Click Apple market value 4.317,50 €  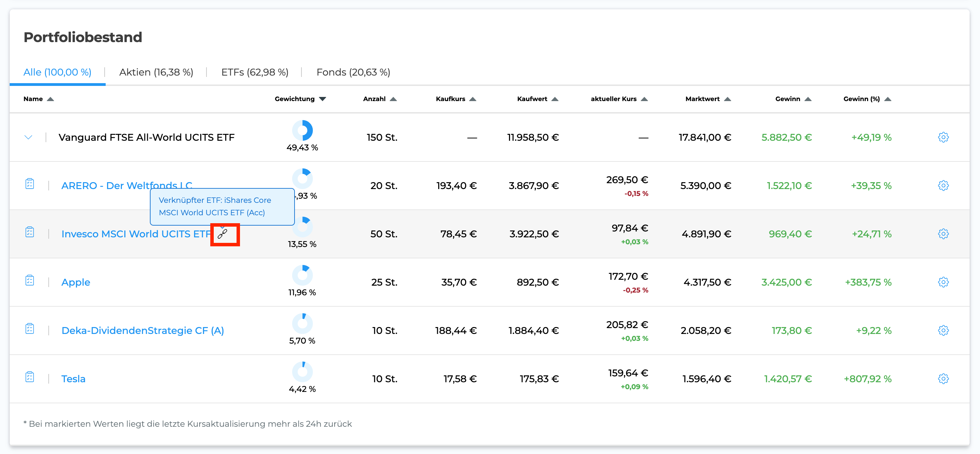click(707, 282)
